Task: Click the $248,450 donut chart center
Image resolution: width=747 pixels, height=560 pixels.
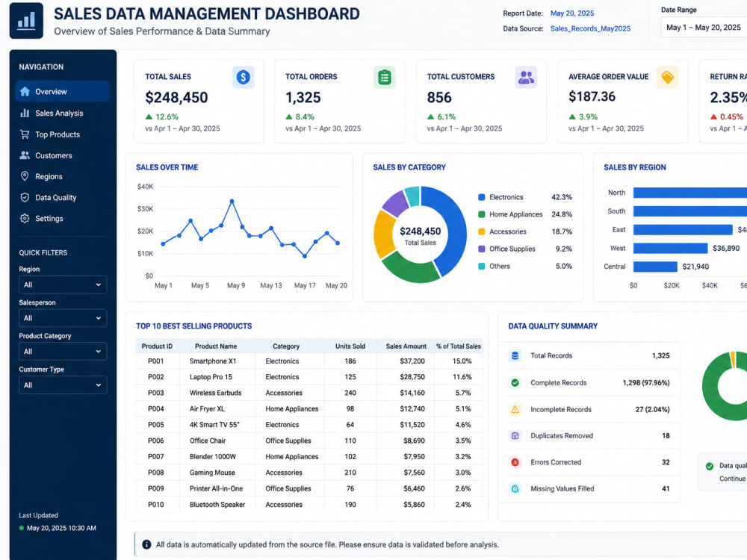Action: pos(420,231)
